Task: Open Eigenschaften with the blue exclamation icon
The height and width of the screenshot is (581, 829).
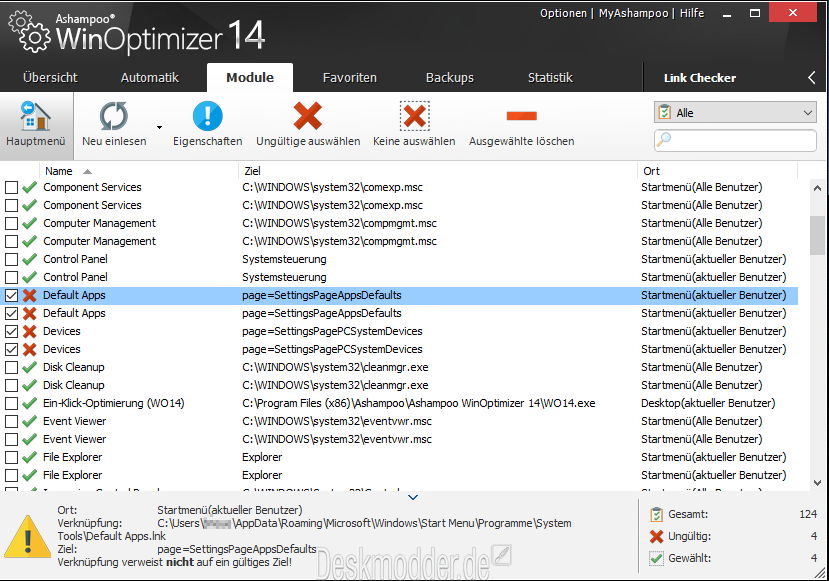Action: click(x=207, y=116)
